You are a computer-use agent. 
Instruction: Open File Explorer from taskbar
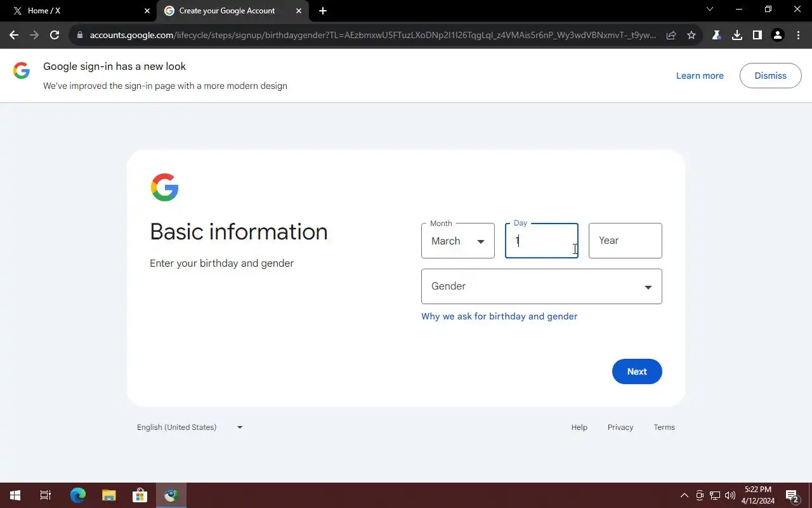[108, 495]
